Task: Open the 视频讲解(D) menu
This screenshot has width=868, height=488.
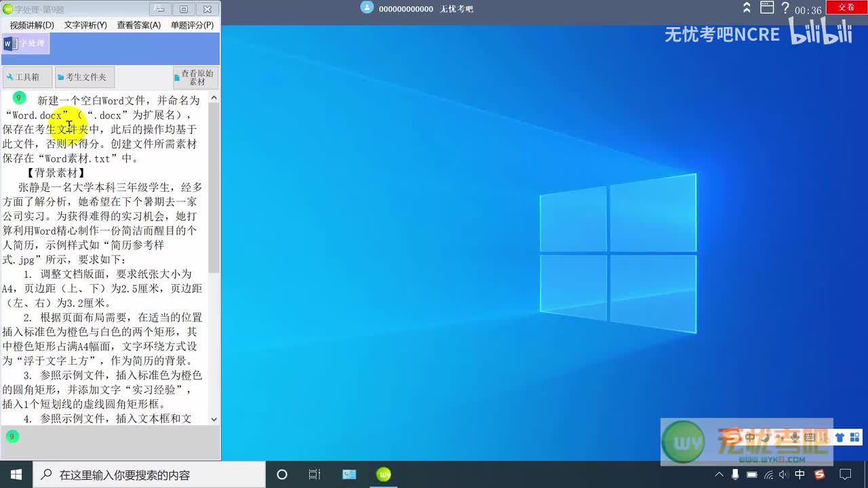Action: pyautogui.click(x=31, y=25)
